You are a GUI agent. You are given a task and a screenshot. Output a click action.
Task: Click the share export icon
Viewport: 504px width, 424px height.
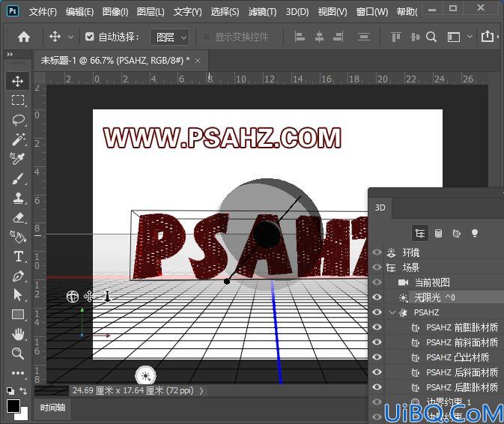488,36
